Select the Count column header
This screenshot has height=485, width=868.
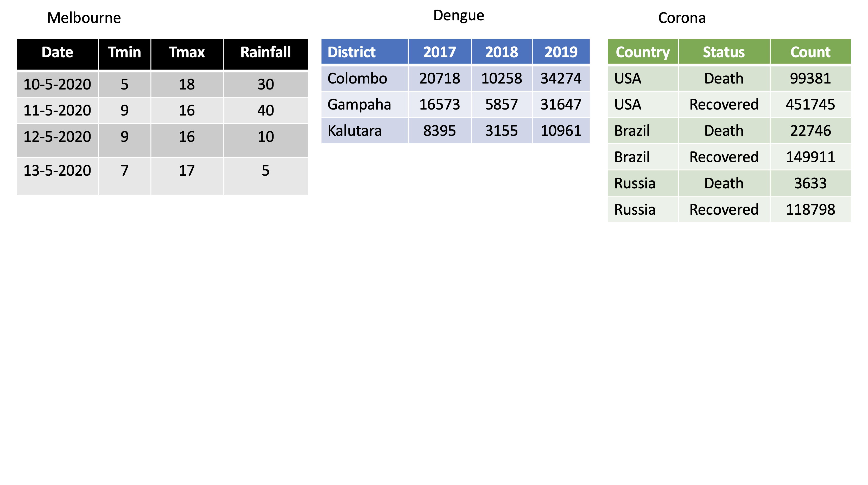coord(810,52)
